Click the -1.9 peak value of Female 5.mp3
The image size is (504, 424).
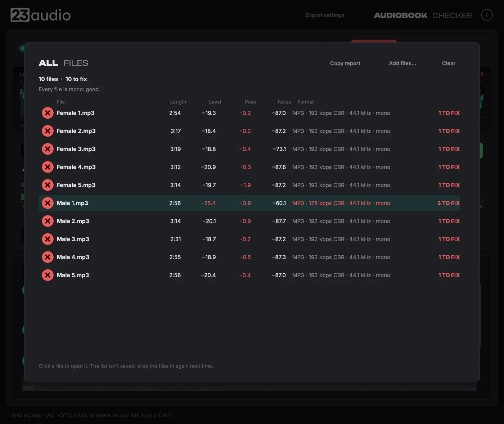pos(246,185)
